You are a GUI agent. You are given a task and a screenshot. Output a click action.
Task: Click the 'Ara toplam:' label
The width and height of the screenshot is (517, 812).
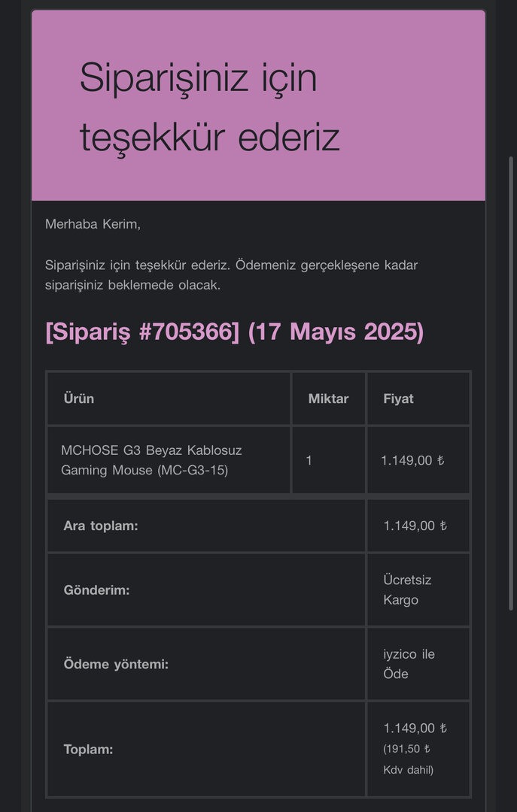(x=101, y=526)
